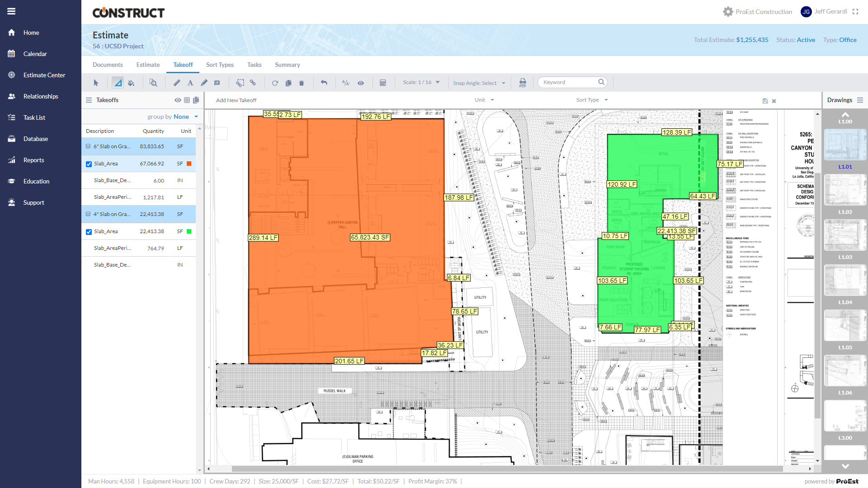Open the Summary tab
Viewport: 868px width, 488px height.
287,65
